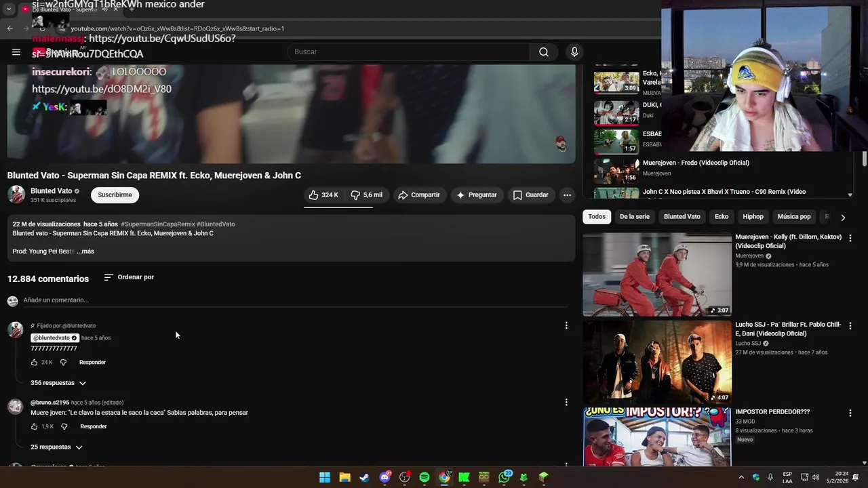This screenshot has width=868, height=488.
Task: Expand 356 respuestas thread
Action: pos(58,383)
